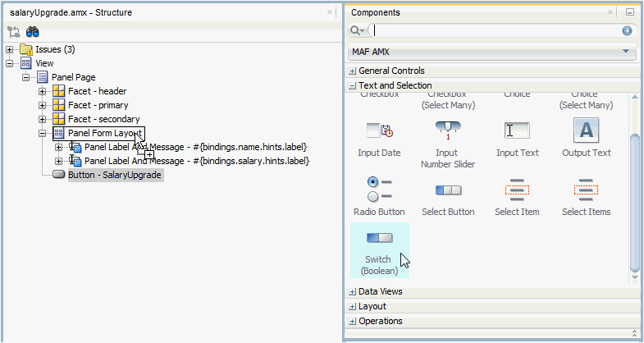Viewport: 644px width, 343px height.
Task: Expand the Facet - secondary node
Action: tap(43, 120)
